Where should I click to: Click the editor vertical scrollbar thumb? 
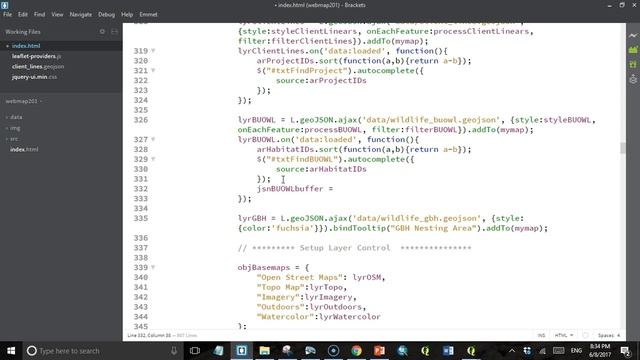point(623,148)
